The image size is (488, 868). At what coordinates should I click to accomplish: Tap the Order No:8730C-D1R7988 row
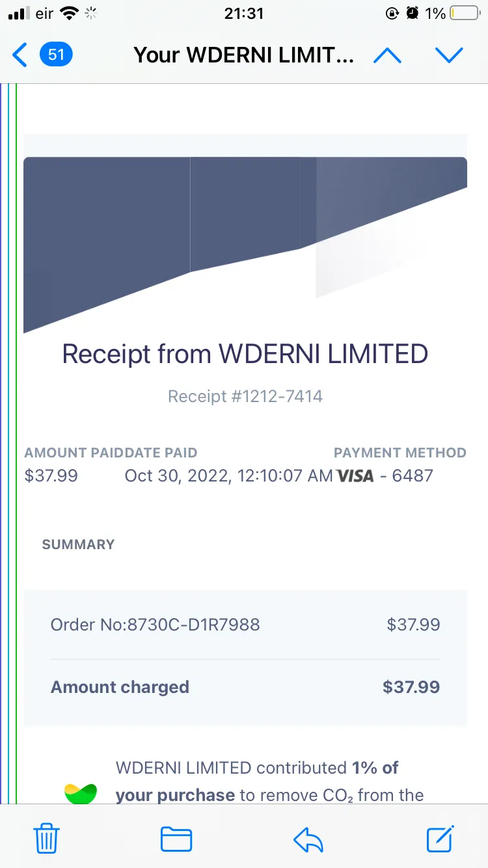(245, 625)
